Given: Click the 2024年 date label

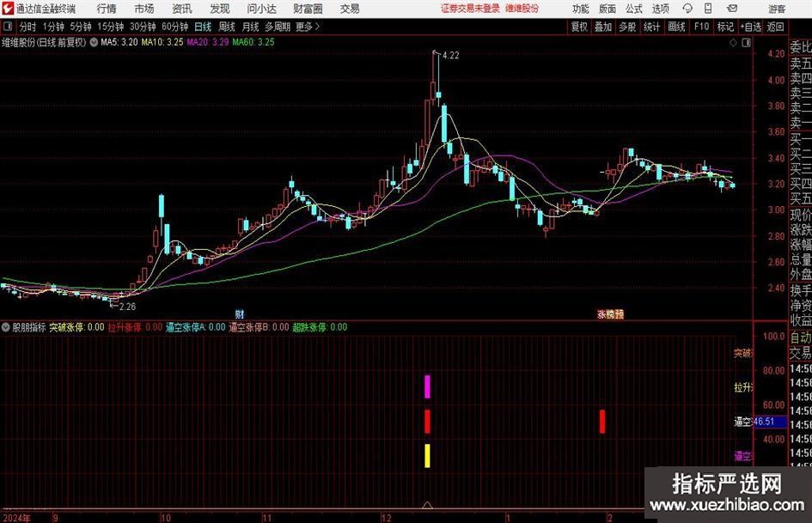Looking at the screenshot, I should 16,518.
